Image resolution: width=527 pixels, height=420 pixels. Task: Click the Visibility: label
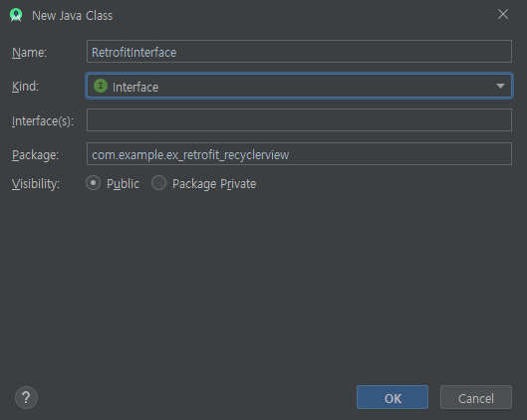(x=36, y=184)
